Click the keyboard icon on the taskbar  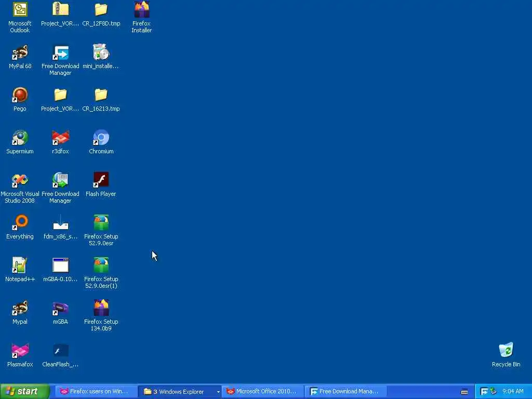[x=464, y=392]
